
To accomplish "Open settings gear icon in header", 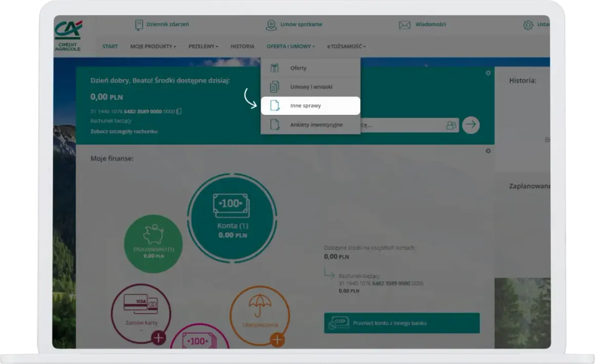I will click(528, 25).
